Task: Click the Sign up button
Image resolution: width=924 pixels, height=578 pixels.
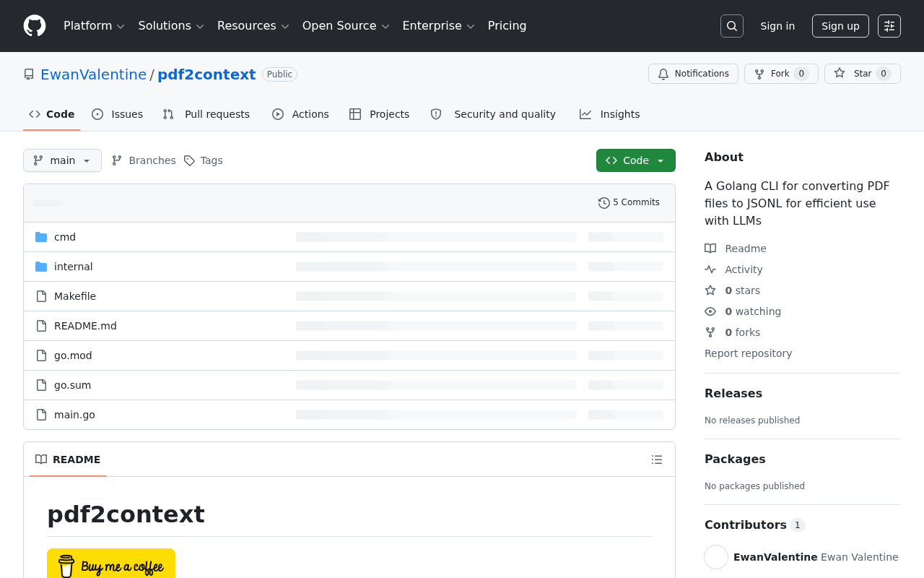Action: point(840,26)
